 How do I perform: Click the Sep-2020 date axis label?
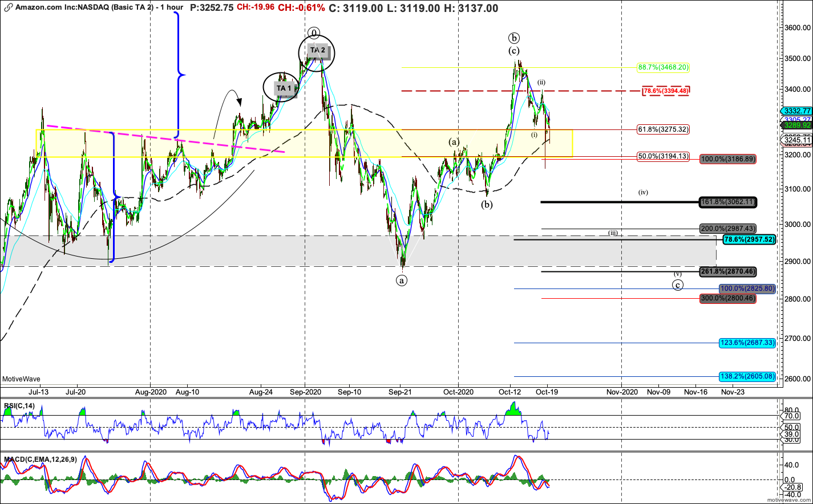tap(305, 392)
